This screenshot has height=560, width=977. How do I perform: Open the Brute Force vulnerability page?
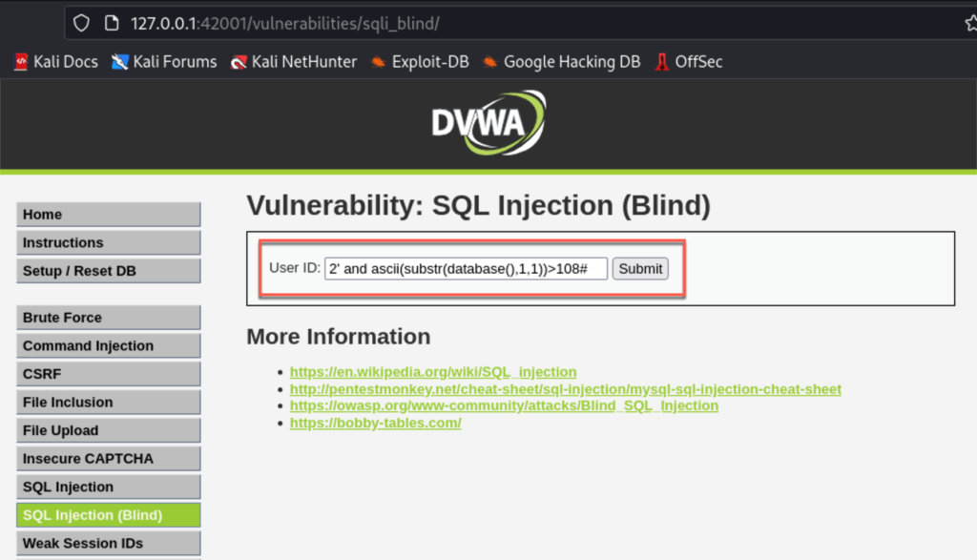(109, 318)
